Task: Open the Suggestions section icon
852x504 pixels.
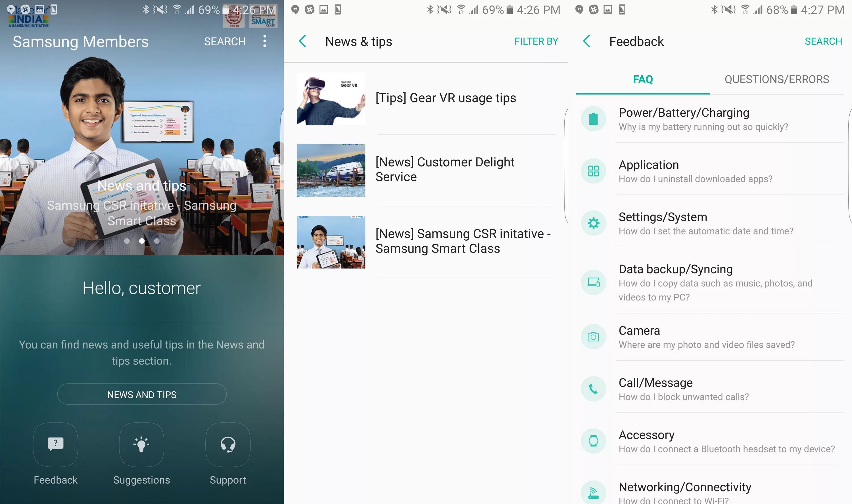Action: [x=141, y=444]
